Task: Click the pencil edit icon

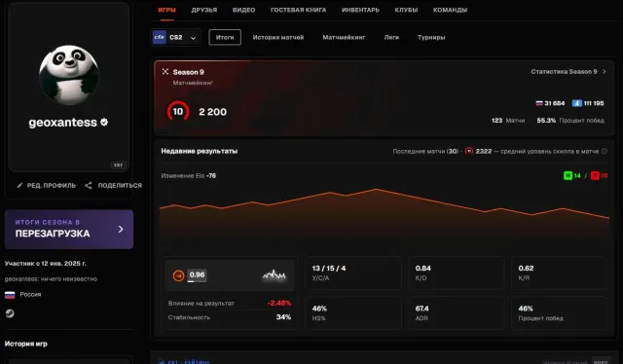Action: (19, 186)
